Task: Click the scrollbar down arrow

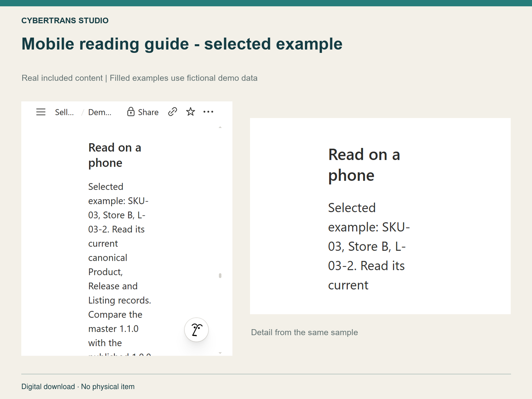Action: 220,353
